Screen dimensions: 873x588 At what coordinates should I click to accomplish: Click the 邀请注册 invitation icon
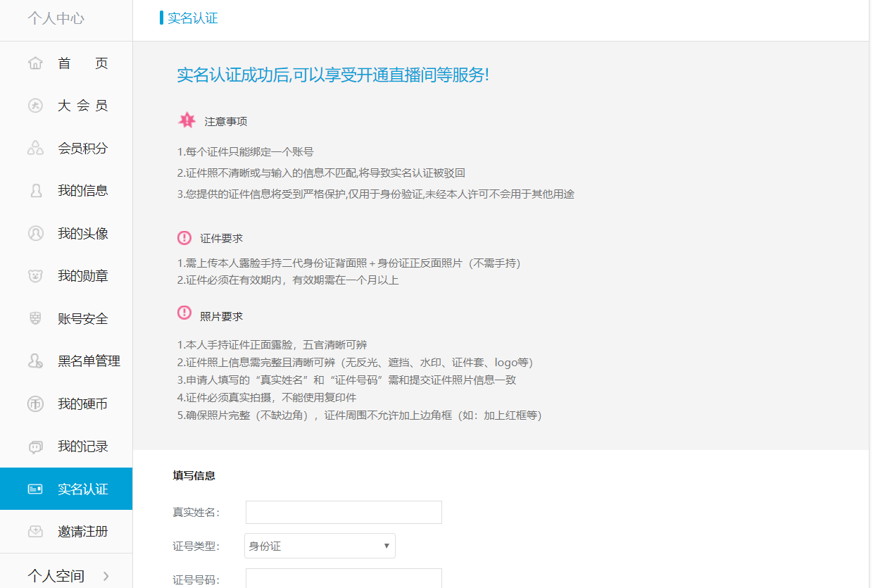point(35,532)
